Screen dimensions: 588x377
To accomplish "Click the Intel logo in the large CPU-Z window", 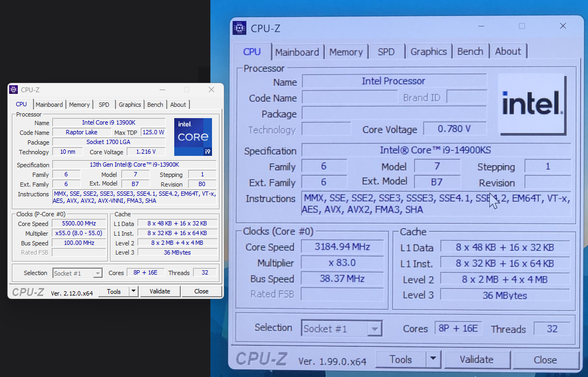I will click(532, 104).
